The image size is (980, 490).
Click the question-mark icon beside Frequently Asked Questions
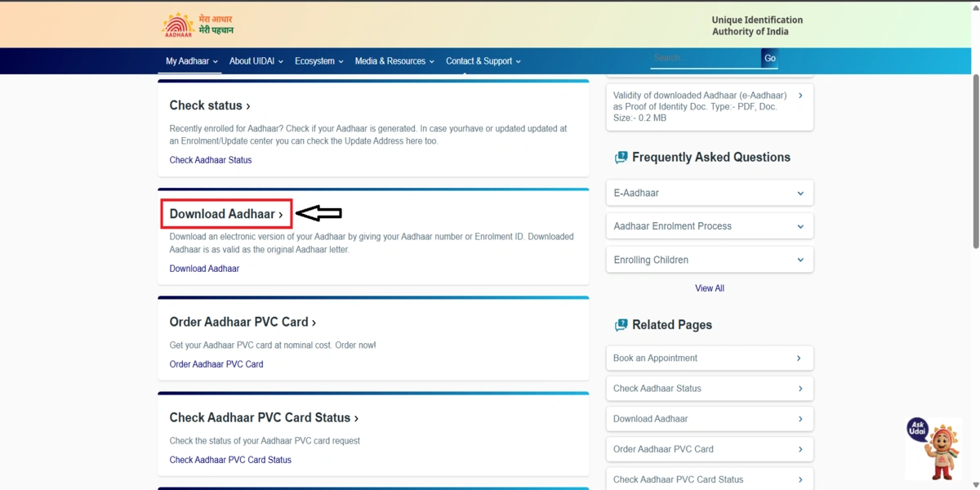621,157
